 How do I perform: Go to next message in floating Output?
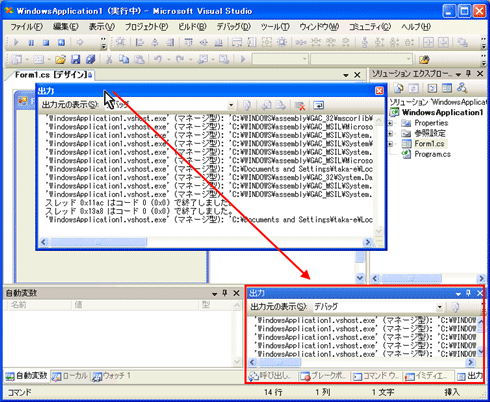pyautogui.click(x=281, y=106)
